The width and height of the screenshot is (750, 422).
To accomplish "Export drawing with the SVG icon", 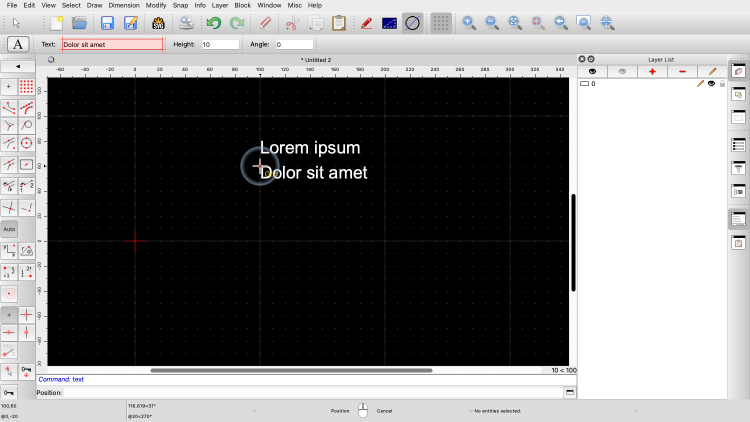I will coord(158,23).
